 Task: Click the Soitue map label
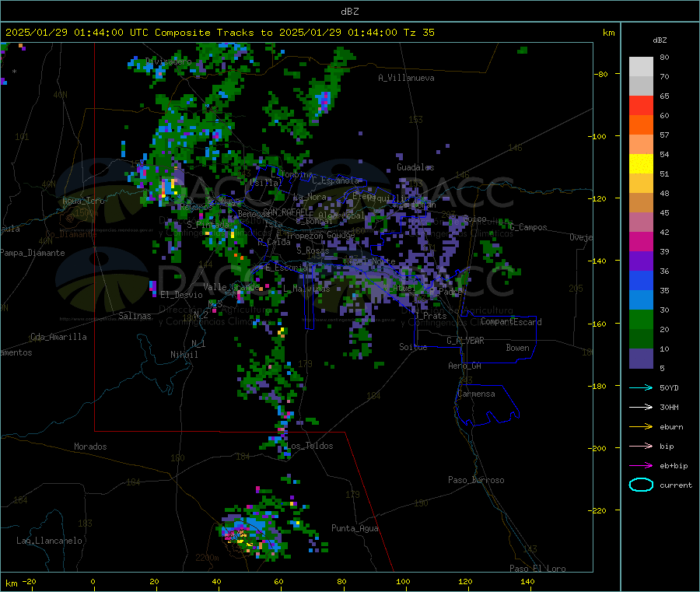click(x=413, y=347)
